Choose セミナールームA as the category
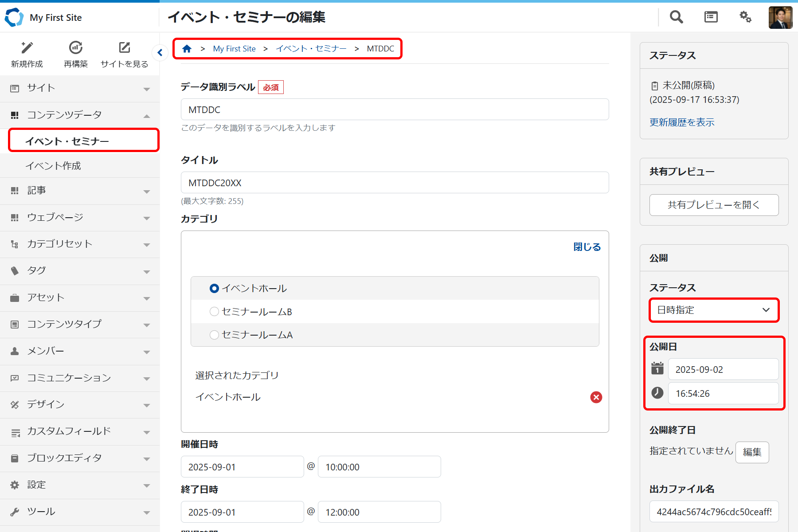Image resolution: width=798 pixels, height=532 pixels. (x=214, y=335)
